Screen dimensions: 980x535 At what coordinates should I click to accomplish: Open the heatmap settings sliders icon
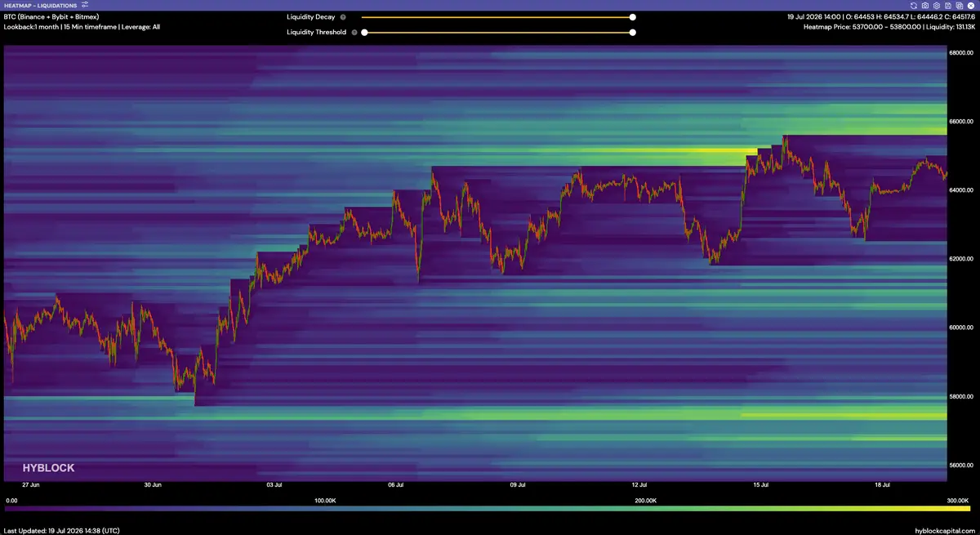click(85, 5)
